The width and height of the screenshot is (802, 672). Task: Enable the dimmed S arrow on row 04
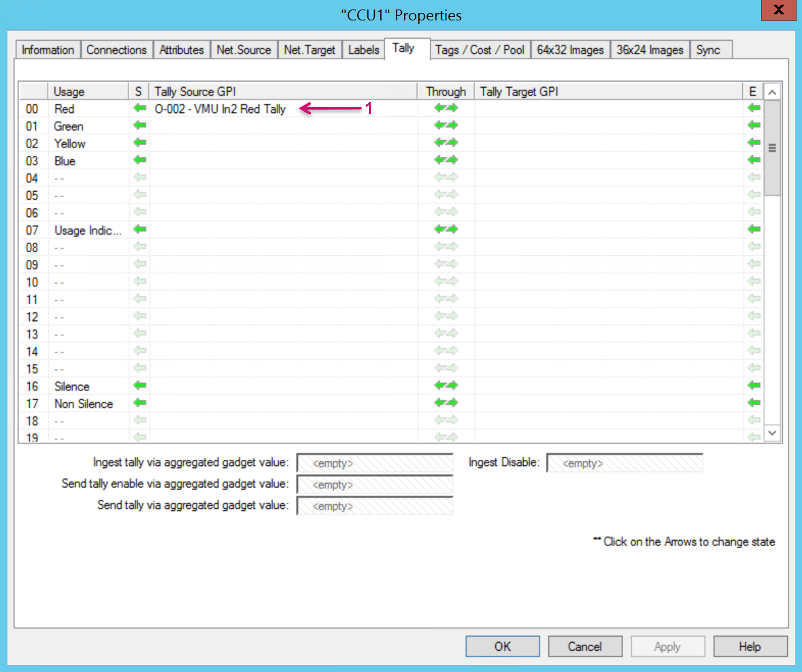point(140,177)
